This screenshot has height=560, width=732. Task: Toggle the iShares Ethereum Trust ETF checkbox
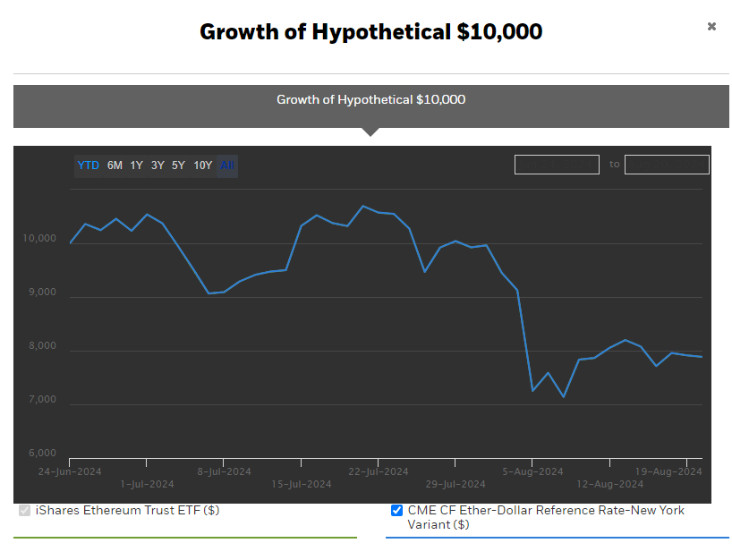pos(24,511)
